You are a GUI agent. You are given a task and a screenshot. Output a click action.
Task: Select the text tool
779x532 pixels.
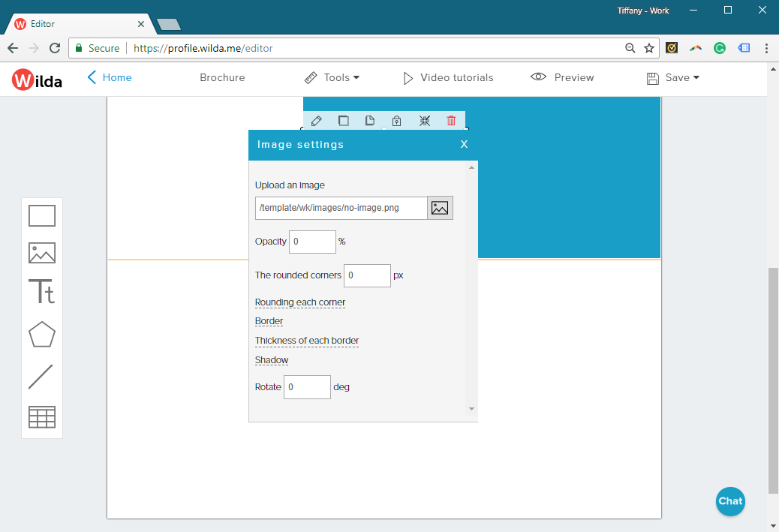pos(42,292)
